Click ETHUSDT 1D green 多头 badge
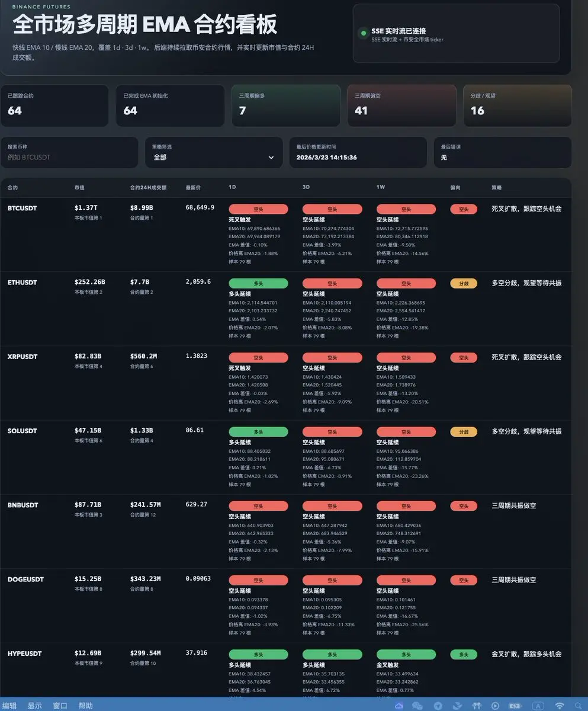This screenshot has height=711, width=588. pos(258,283)
